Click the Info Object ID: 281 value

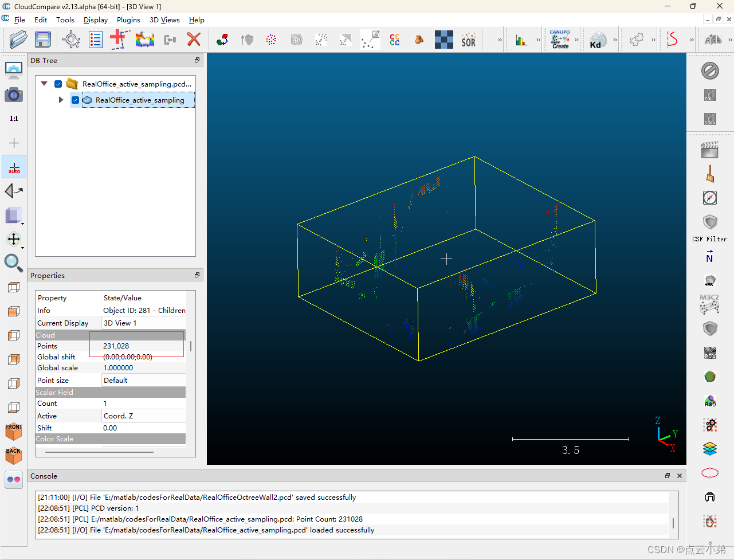144,310
